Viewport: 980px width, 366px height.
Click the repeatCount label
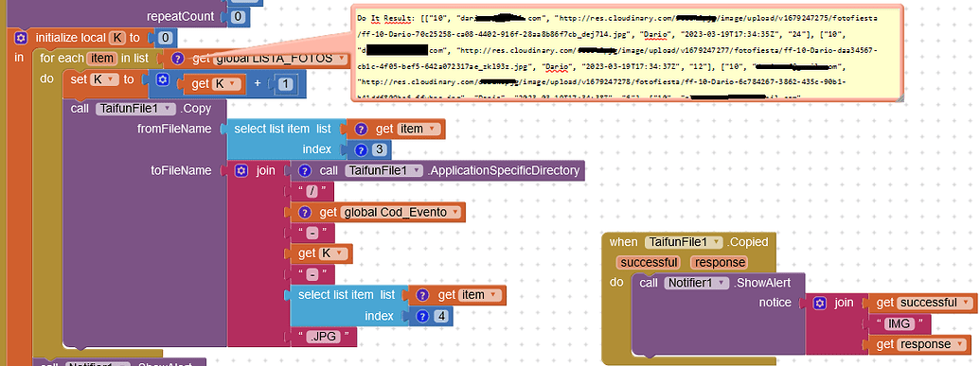tap(181, 17)
